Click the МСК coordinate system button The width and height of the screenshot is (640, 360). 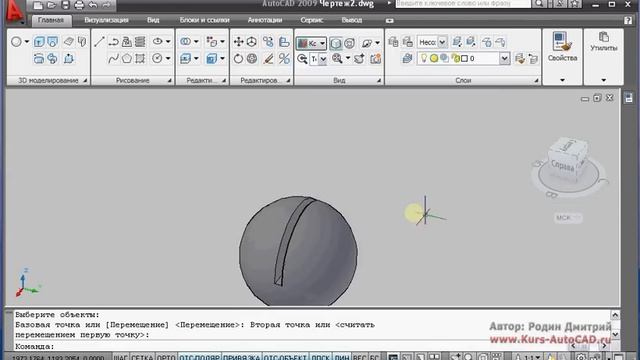(x=568, y=218)
